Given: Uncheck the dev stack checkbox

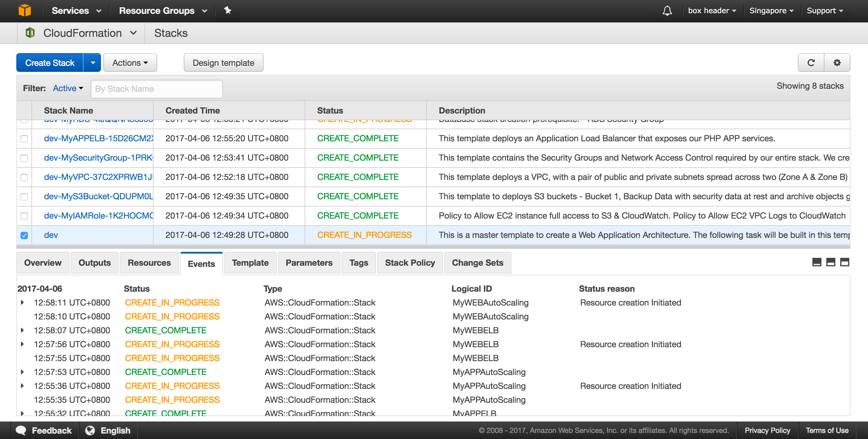Looking at the screenshot, I should pyautogui.click(x=24, y=235).
